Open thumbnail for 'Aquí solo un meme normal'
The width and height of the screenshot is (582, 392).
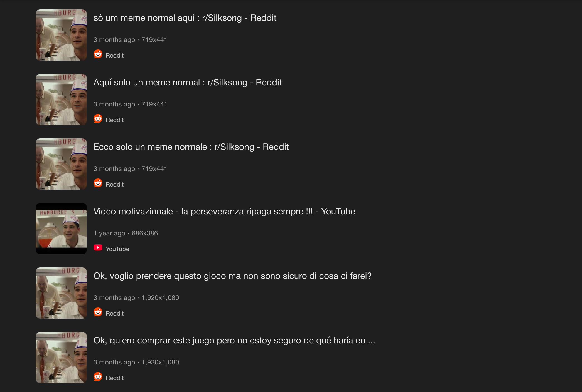pyautogui.click(x=61, y=100)
